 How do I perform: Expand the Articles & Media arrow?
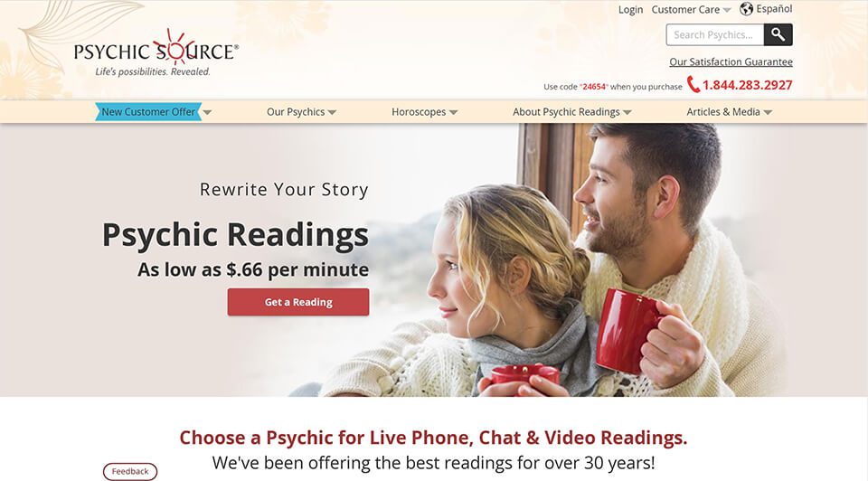[x=768, y=112]
